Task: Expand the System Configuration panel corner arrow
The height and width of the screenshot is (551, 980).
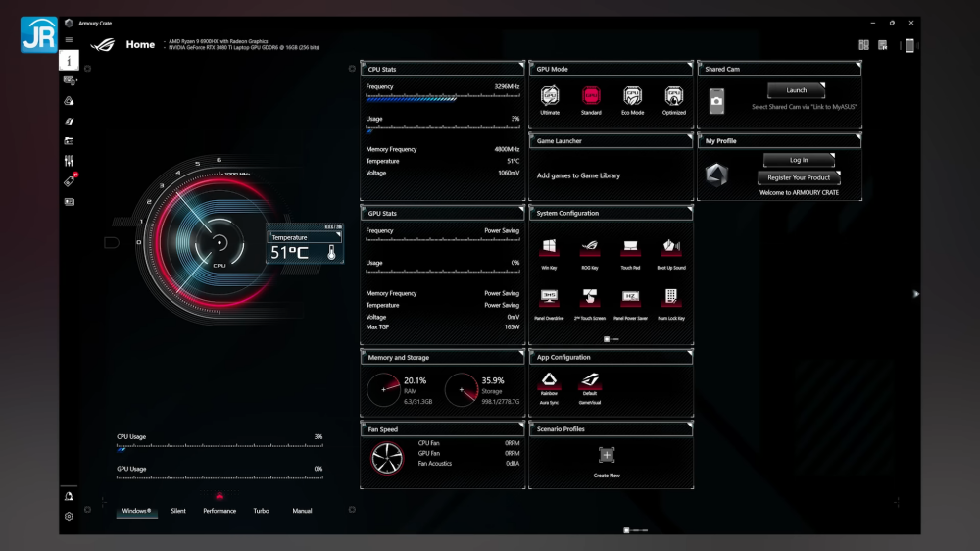Action: (x=690, y=208)
